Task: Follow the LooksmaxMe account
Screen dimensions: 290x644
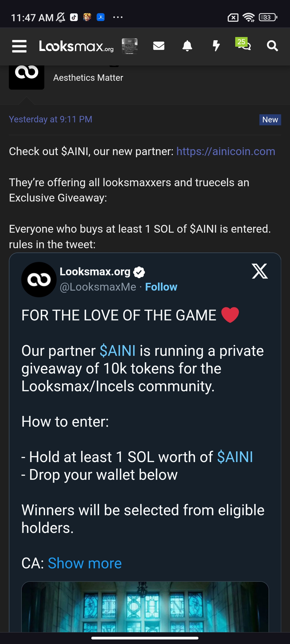Action: coord(161,287)
